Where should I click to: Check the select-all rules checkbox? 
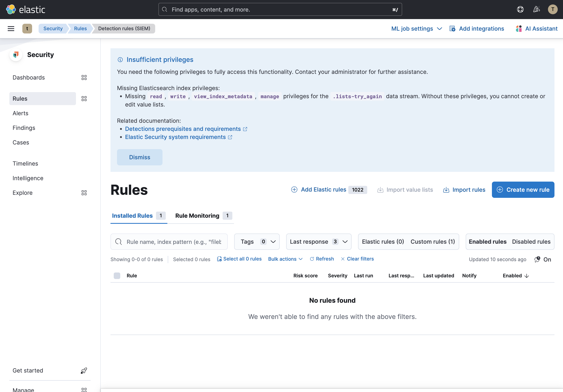point(117,276)
